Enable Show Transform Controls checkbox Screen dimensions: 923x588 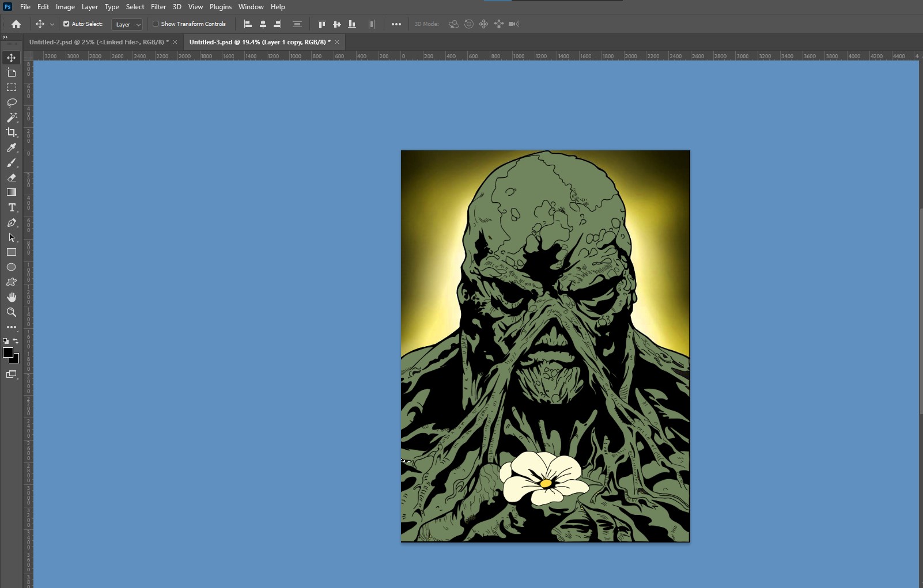156,24
